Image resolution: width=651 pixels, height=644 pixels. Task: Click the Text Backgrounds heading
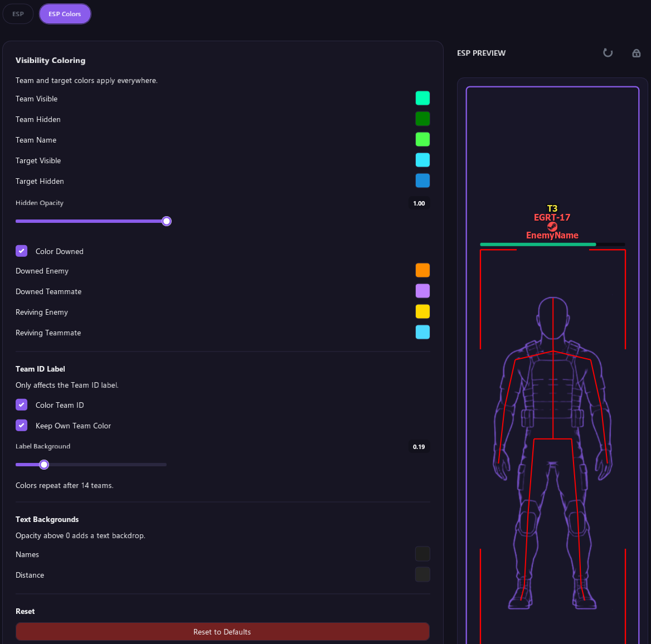tap(47, 519)
